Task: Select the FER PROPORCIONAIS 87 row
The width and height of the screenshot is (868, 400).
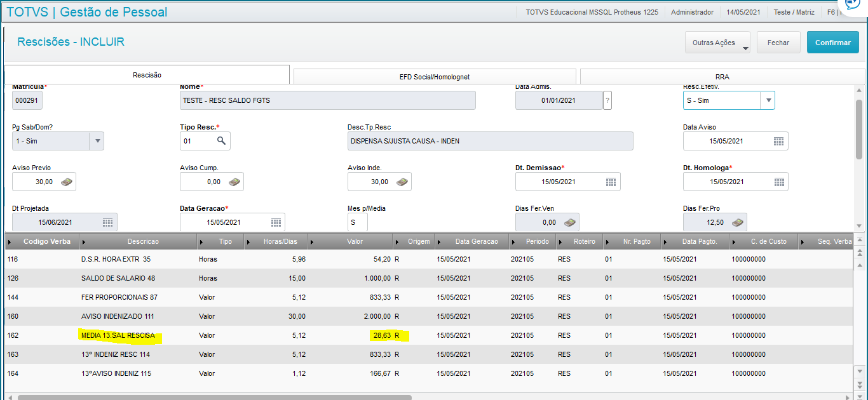Action: [429, 297]
